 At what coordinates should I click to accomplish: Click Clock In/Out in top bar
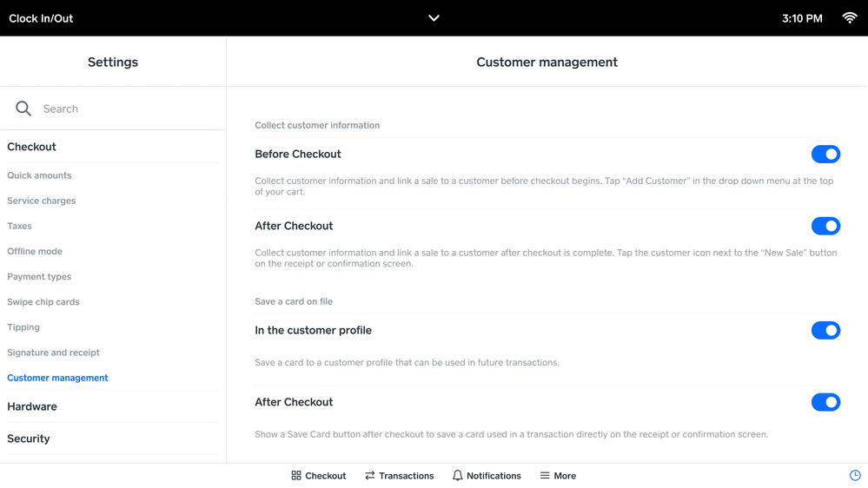point(41,18)
